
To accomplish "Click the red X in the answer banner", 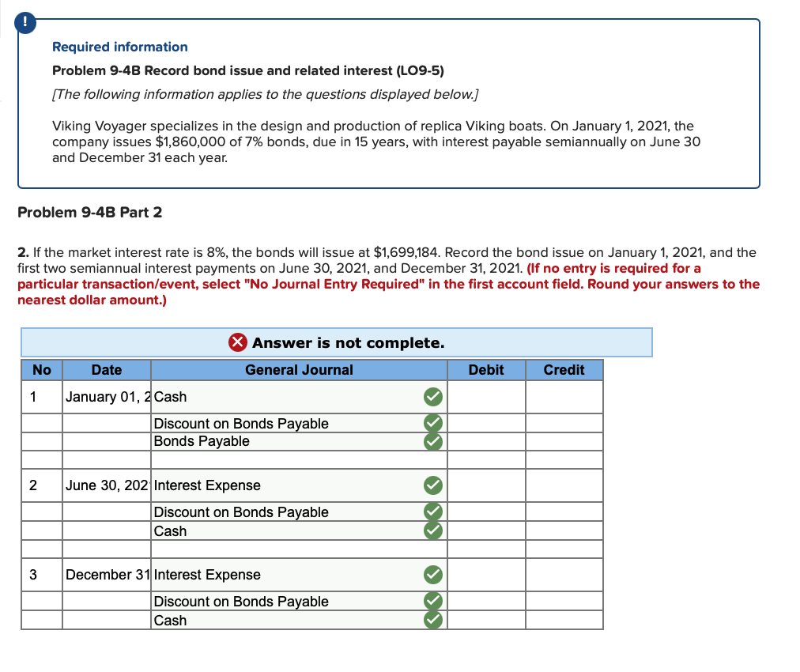I will (x=240, y=342).
